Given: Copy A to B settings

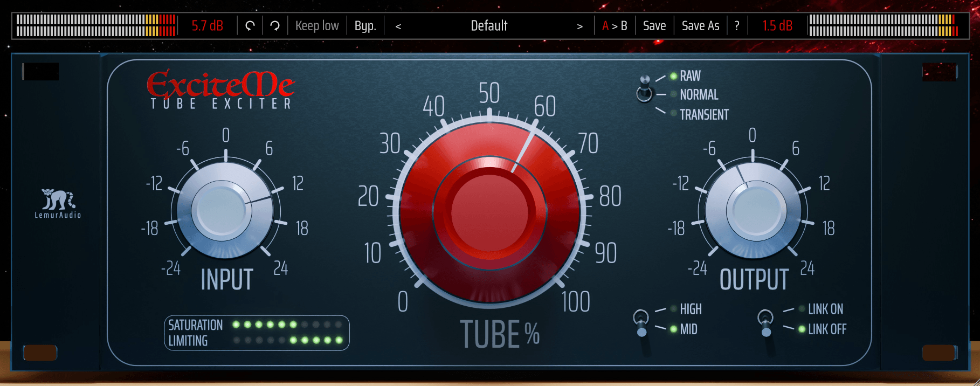Looking at the screenshot, I should pos(615,26).
